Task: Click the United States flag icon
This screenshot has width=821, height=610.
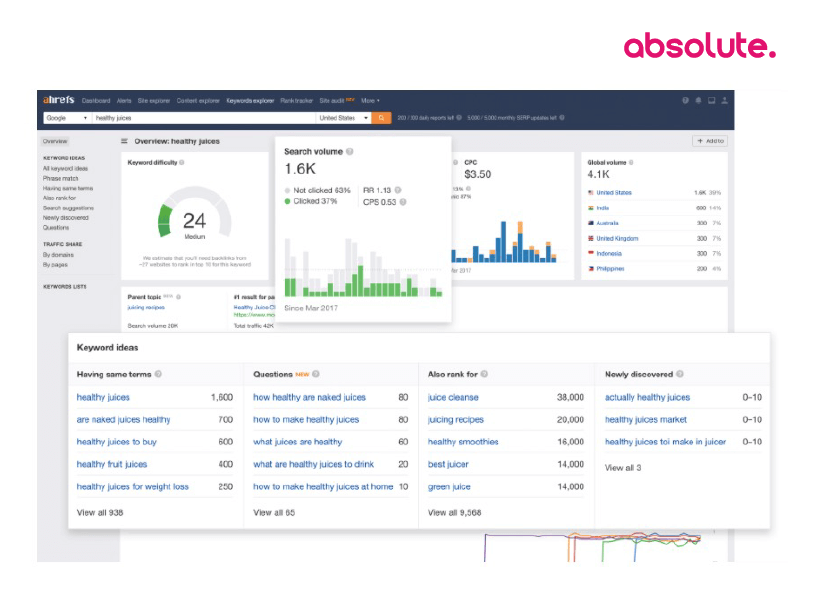Action: tap(591, 193)
